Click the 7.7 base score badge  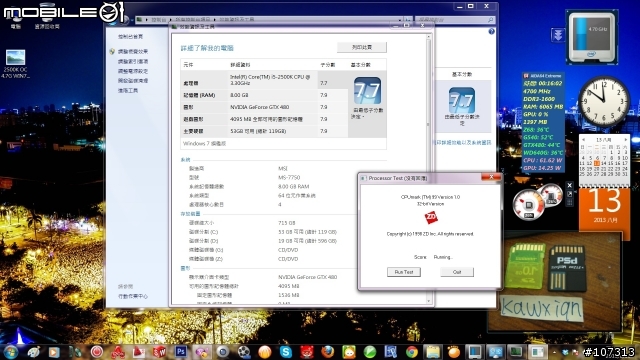(367, 91)
